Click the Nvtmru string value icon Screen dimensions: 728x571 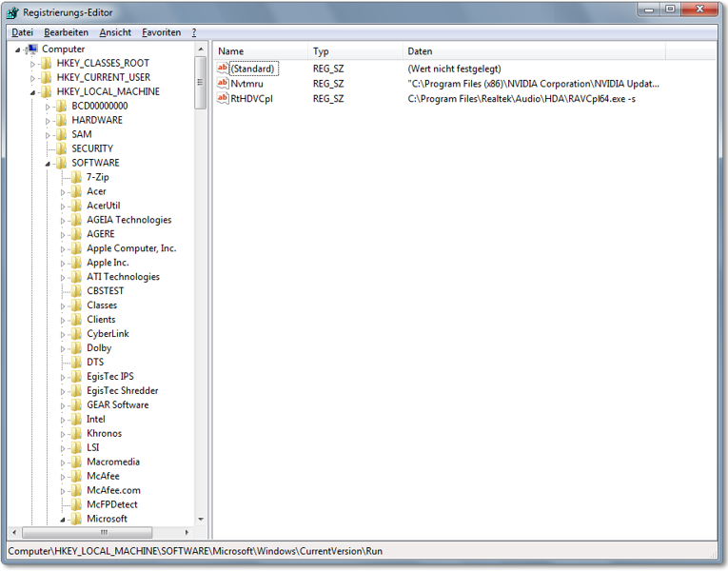pyautogui.click(x=223, y=84)
